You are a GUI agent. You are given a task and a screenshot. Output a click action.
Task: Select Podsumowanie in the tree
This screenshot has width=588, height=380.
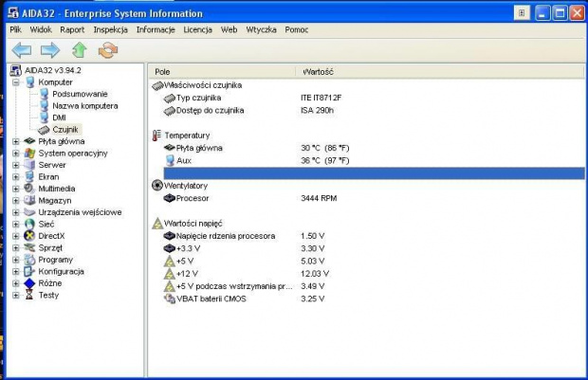80,94
